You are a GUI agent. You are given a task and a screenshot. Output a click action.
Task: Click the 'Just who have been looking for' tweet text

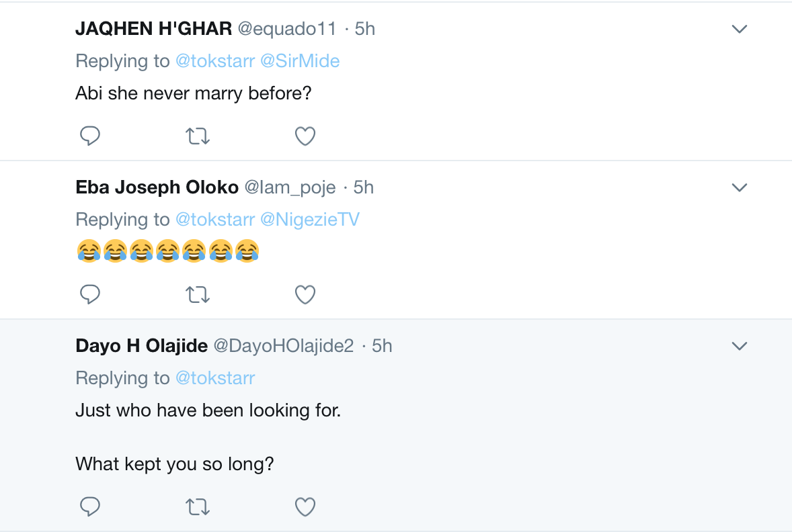pos(208,410)
